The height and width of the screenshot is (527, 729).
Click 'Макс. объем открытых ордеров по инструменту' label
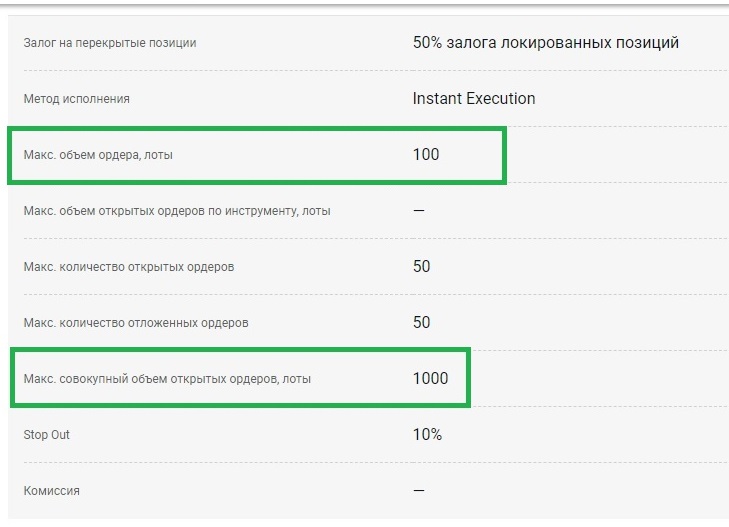[177, 211]
